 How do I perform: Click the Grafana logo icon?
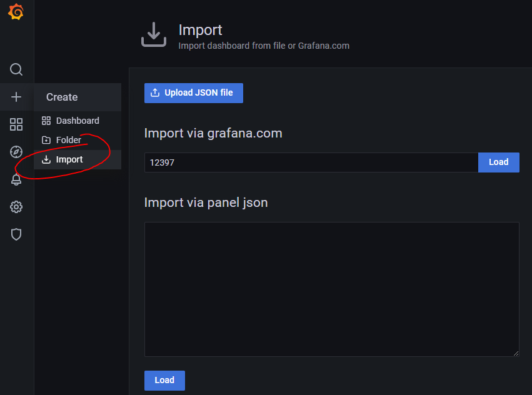coord(16,12)
